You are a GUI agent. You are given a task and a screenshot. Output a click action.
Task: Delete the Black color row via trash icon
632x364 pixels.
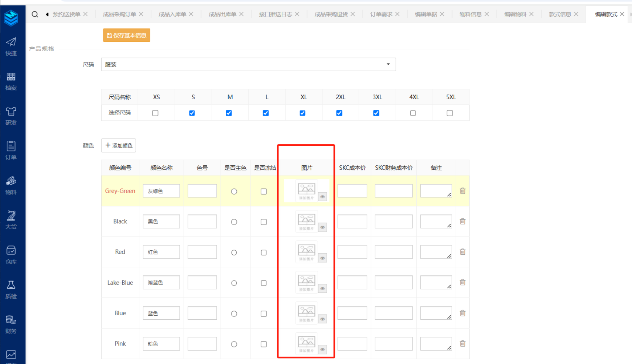[462, 222]
